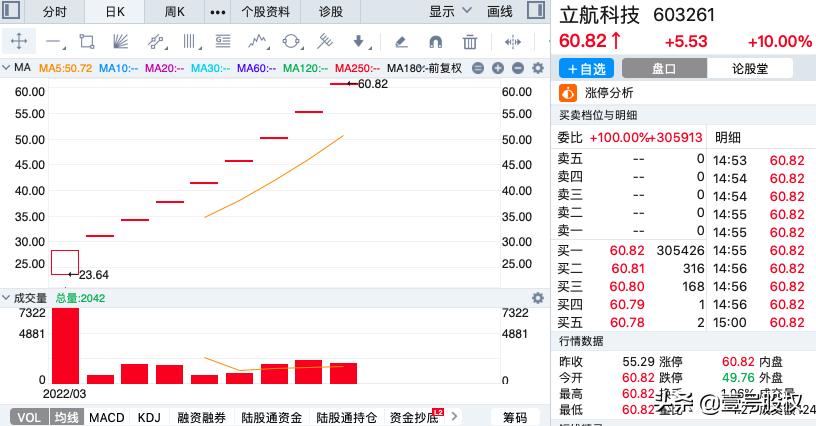Toggle the left sidebar panel icon
Image resolution: width=816 pixels, height=426 pixels.
[11, 10]
